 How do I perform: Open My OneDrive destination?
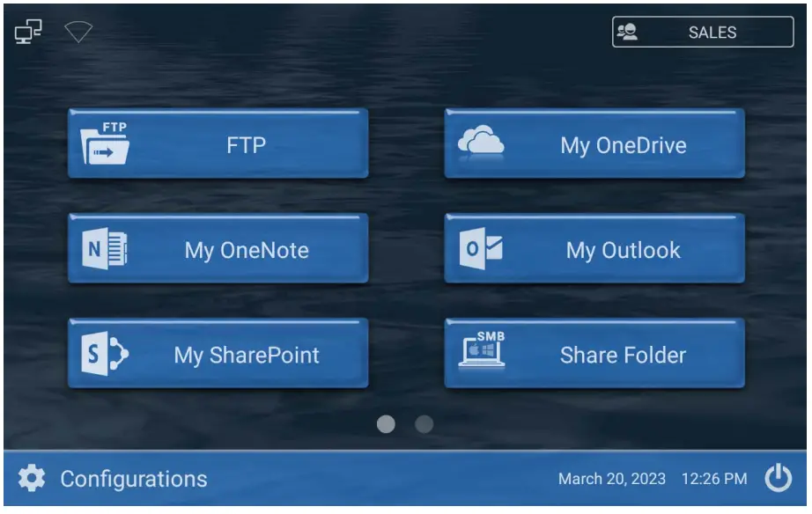(x=594, y=143)
